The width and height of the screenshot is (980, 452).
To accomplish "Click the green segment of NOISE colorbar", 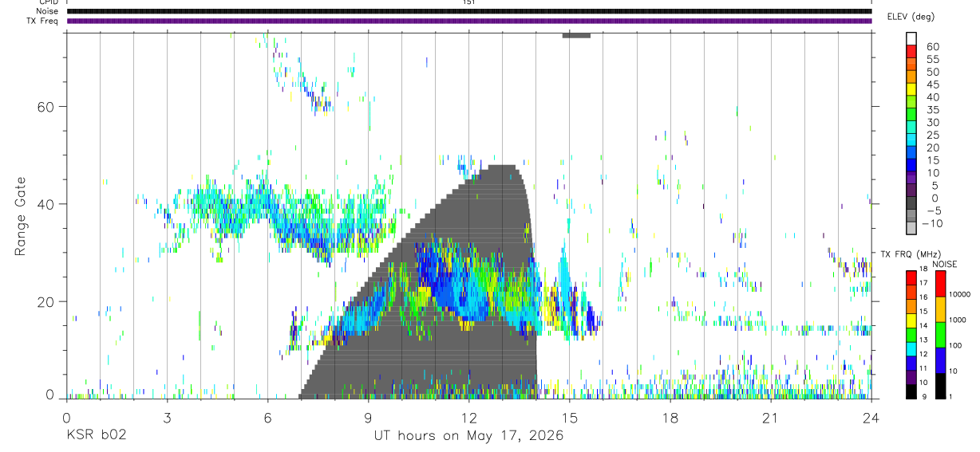I will point(940,335).
